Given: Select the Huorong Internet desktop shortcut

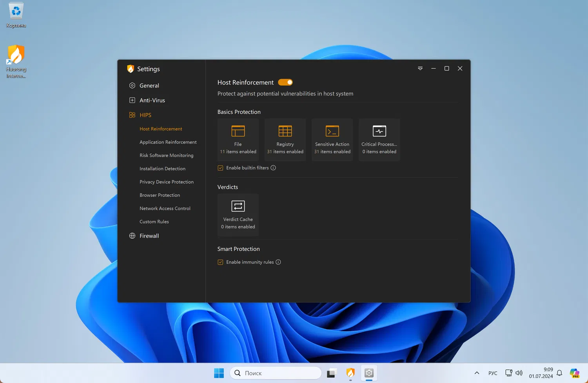Looking at the screenshot, I should pos(16,62).
